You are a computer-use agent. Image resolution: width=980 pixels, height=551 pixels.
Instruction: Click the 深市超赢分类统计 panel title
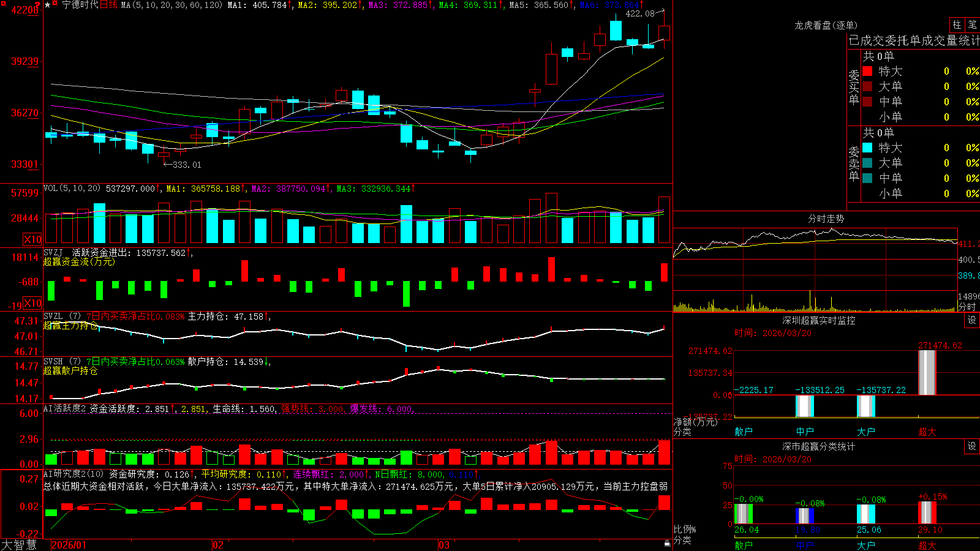[818, 446]
